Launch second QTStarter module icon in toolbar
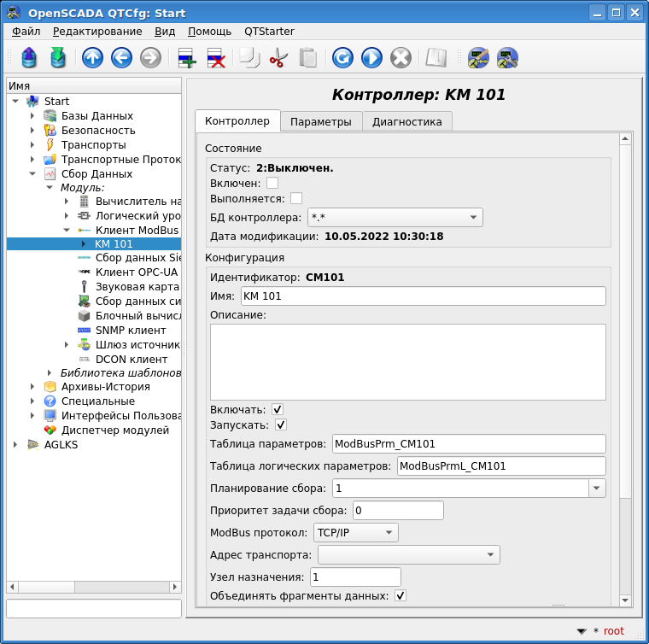Image resolution: width=649 pixels, height=644 pixels. [507, 57]
